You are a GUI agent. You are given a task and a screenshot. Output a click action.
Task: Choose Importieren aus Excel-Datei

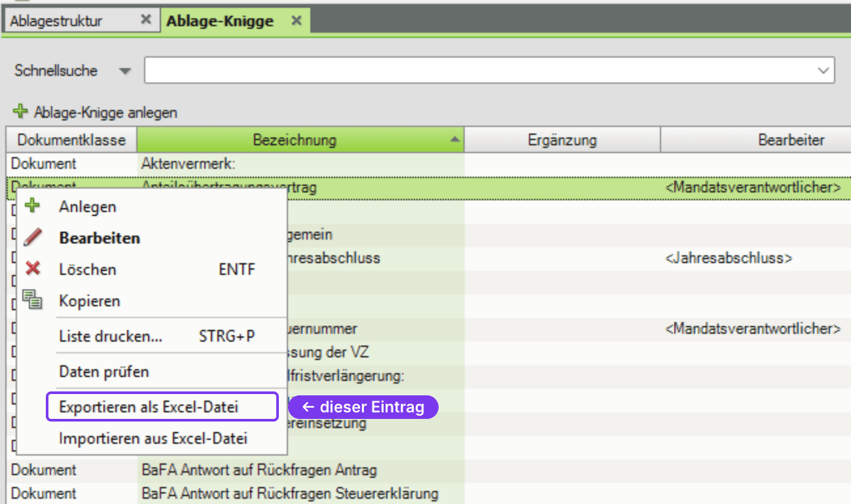point(152,439)
